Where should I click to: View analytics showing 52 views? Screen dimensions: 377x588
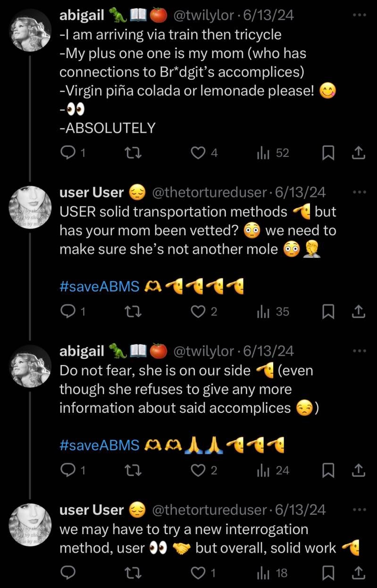pos(273,153)
